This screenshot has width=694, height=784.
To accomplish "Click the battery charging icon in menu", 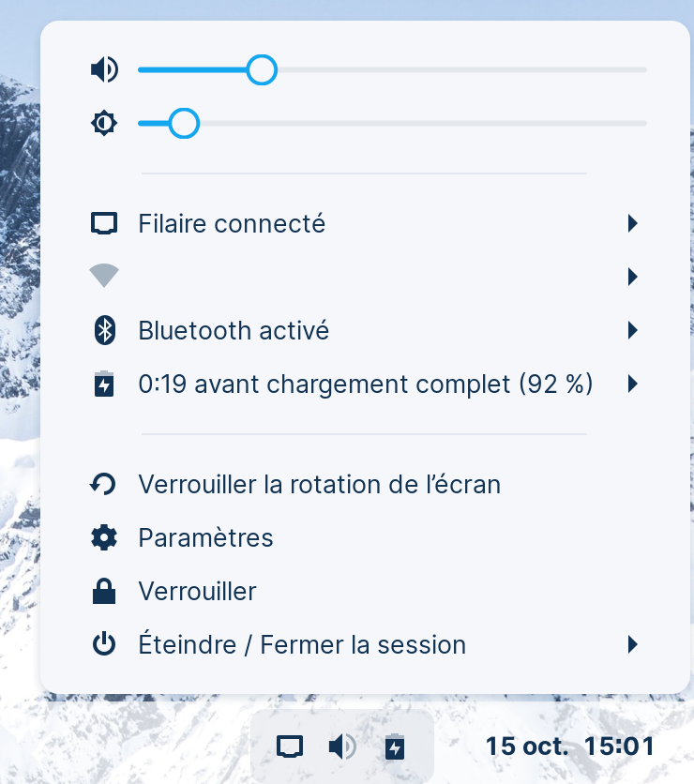I will (104, 384).
